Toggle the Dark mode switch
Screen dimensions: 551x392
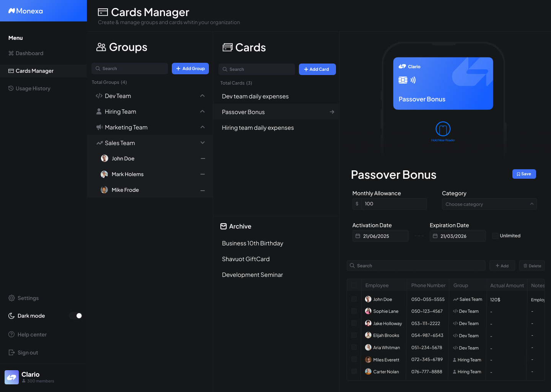click(75, 315)
